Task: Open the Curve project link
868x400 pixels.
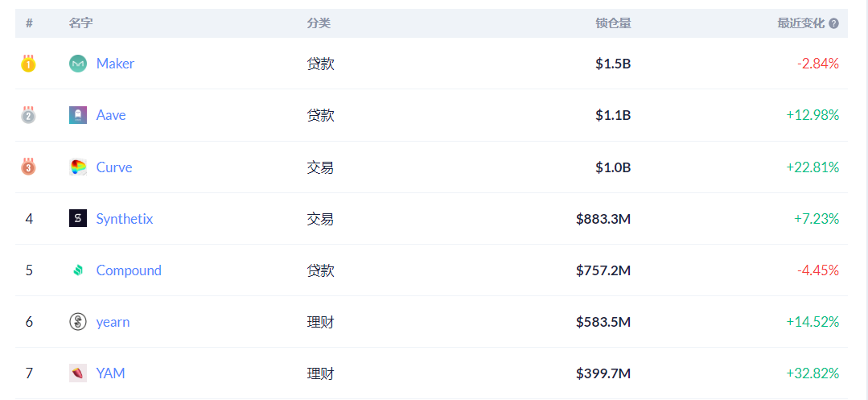Action: click(x=114, y=167)
